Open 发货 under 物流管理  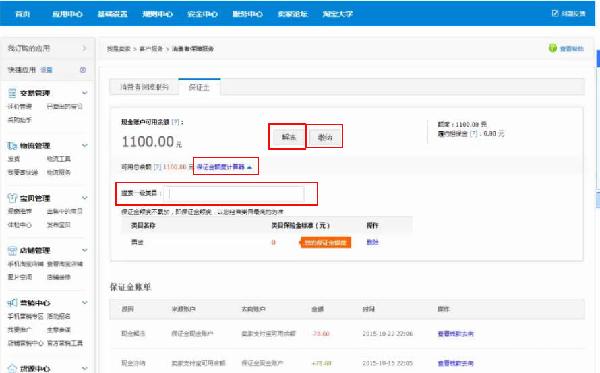click(x=14, y=159)
